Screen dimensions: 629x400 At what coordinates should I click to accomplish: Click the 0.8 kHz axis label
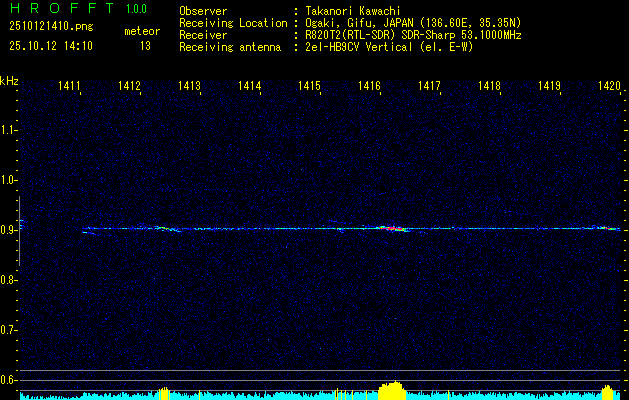point(8,280)
